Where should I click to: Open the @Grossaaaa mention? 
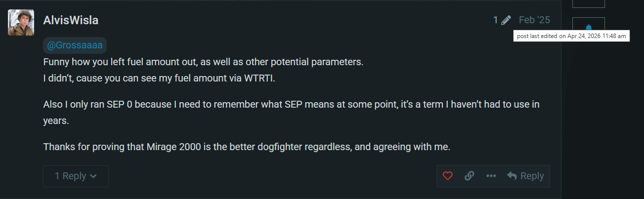(x=75, y=45)
